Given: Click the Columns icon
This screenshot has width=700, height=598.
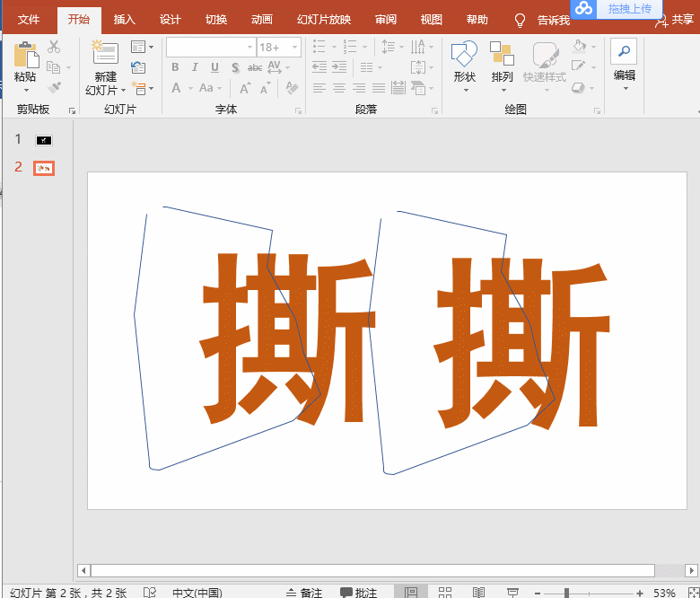Looking at the screenshot, I should tap(366, 67).
